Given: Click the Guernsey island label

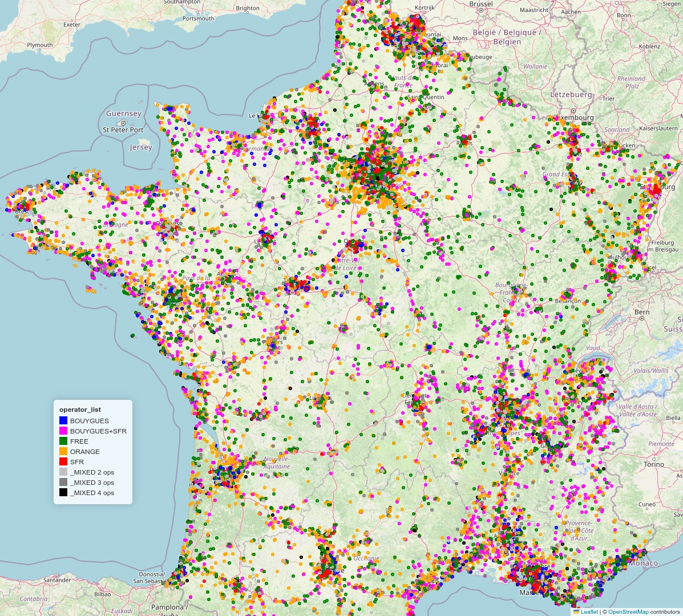Looking at the screenshot, I should coord(123,114).
